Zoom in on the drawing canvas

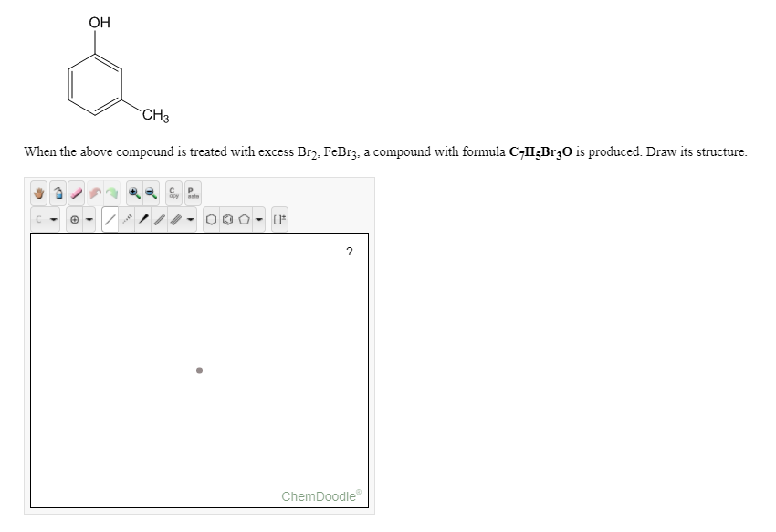(133, 192)
